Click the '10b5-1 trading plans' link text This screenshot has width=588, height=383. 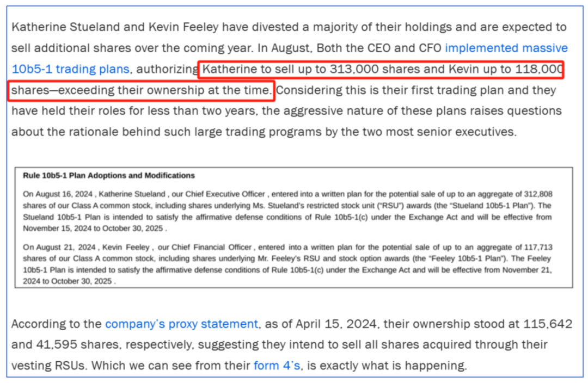(x=70, y=69)
